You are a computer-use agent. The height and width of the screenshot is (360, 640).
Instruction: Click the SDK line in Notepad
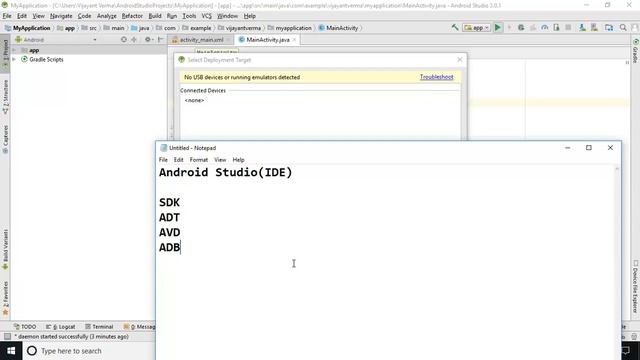169,202
